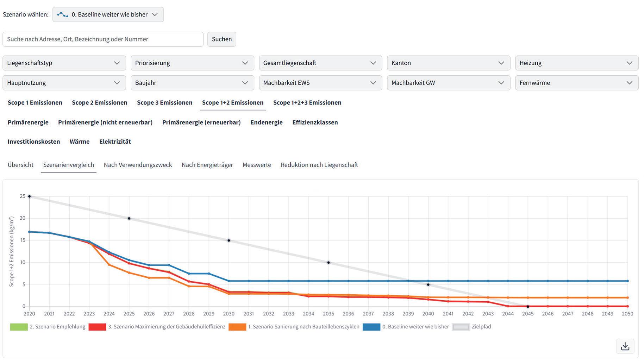Expand the Liegenschaftstyp filter dropdown
The image size is (644, 364).
[64, 63]
